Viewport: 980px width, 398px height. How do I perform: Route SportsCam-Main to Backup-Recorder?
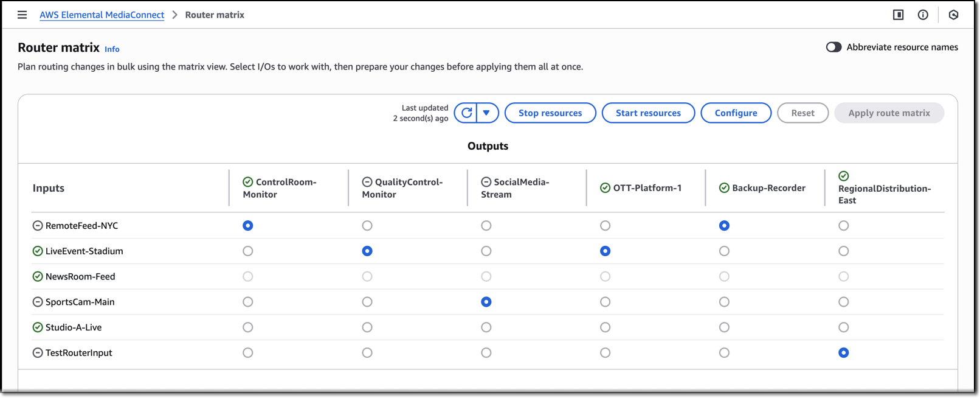coord(724,302)
